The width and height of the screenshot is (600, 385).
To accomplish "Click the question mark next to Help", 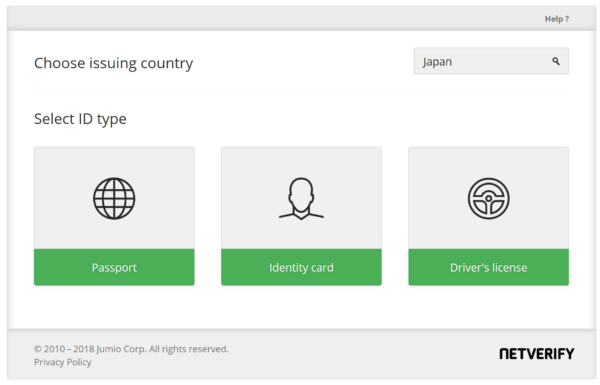I will coord(567,19).
